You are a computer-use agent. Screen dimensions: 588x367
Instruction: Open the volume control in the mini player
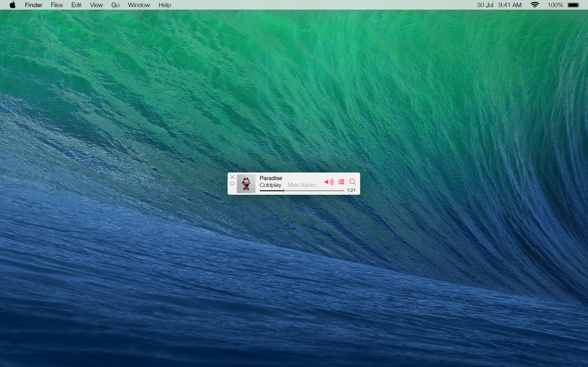(329, 182)
